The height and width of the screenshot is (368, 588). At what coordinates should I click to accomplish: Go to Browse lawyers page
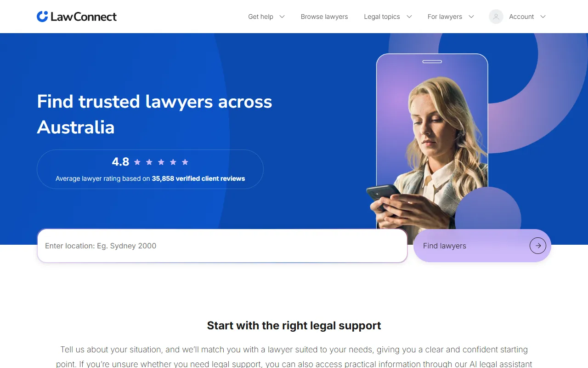[x=324, y=17]
